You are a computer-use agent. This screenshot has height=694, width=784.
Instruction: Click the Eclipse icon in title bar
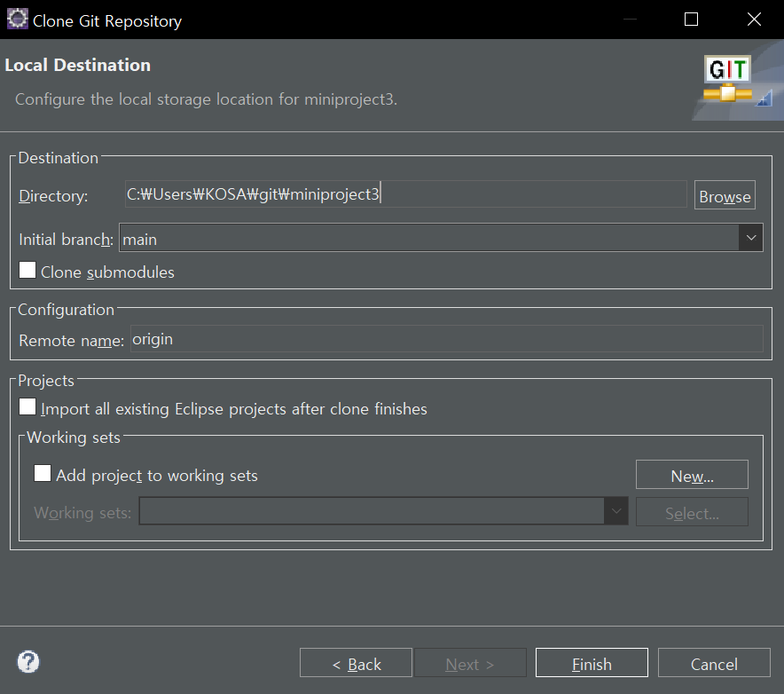pos(18,19)
